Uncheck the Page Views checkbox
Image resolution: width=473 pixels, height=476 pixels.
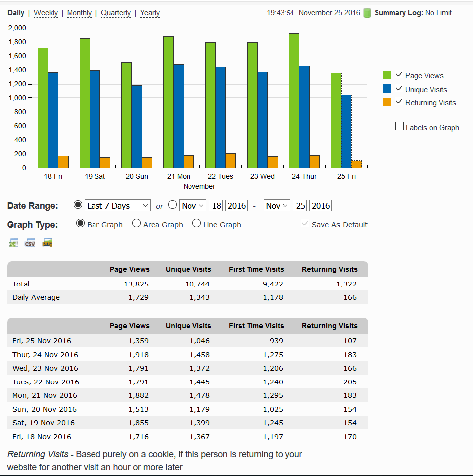[399, 75]
